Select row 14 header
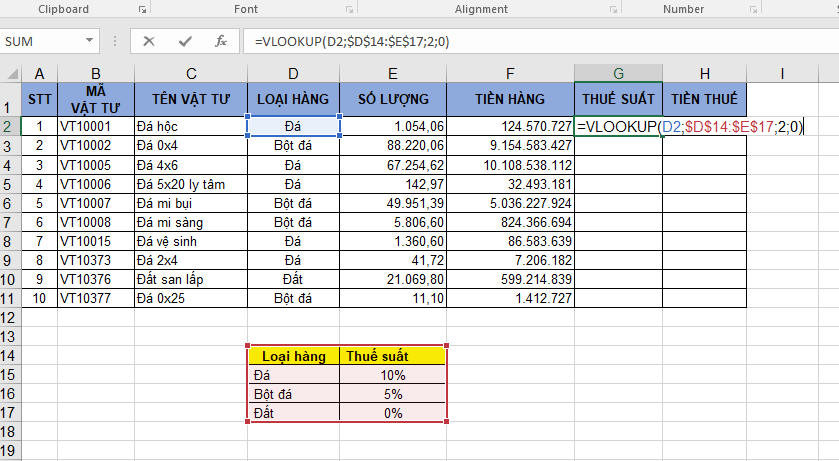The image size is (839, 461). click(x=10, y=356)
